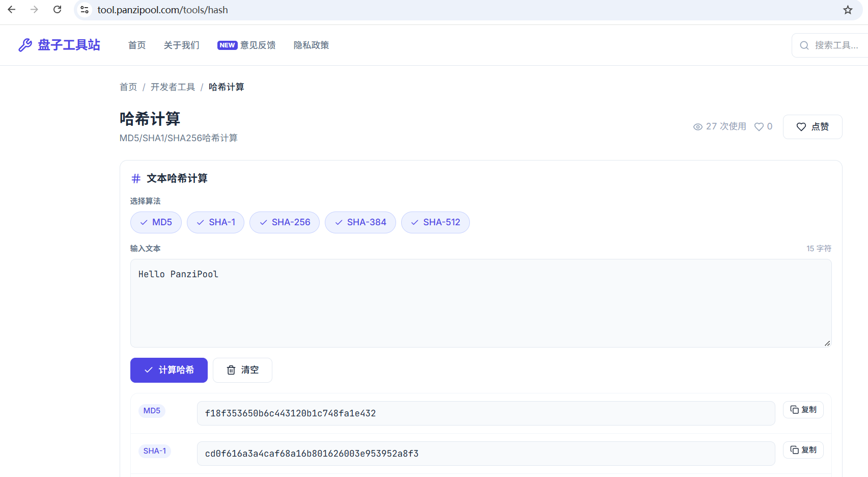Reload the page with refresh icon

point(58,10)
